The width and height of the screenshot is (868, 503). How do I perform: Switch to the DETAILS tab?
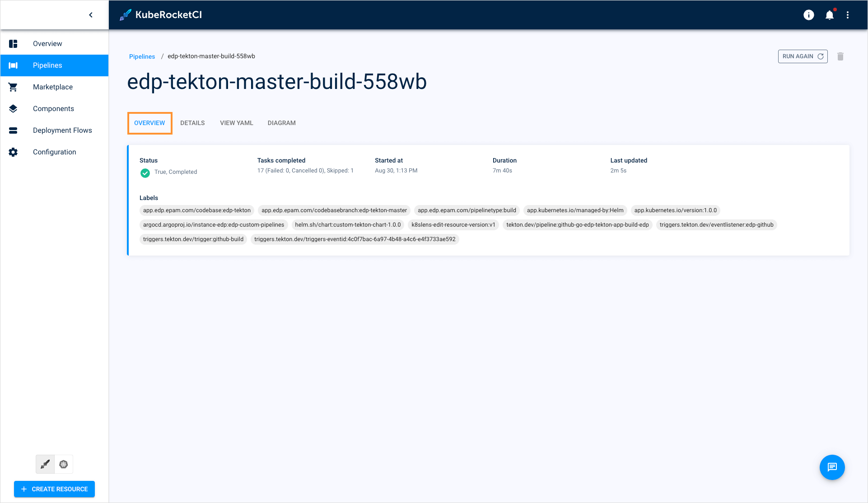pos(192,123)
